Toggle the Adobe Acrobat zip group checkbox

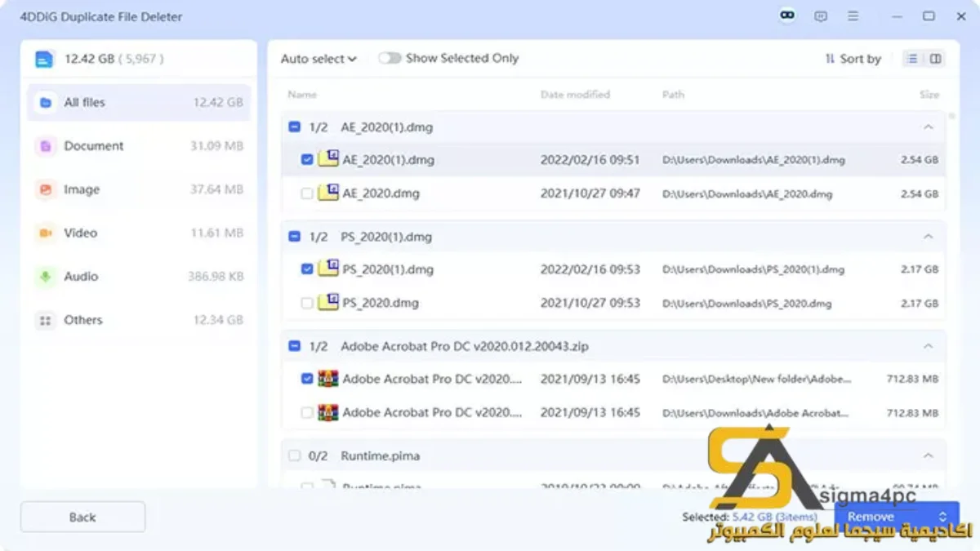tap(294, 346)
